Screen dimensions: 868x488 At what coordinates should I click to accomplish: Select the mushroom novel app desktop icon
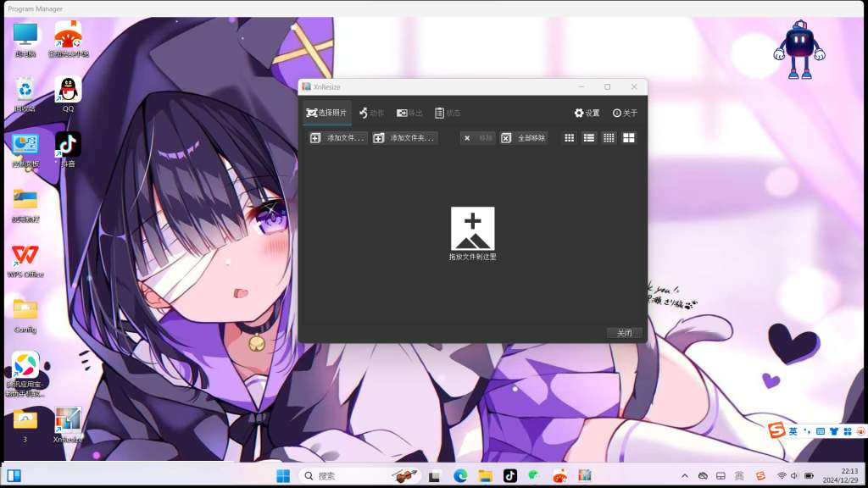tap(68, 40)
